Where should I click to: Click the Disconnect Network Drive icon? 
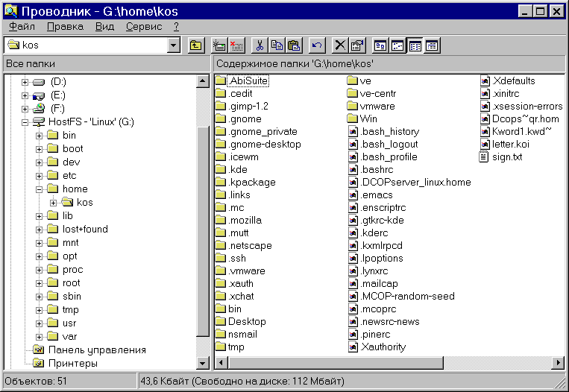(236, 45)
